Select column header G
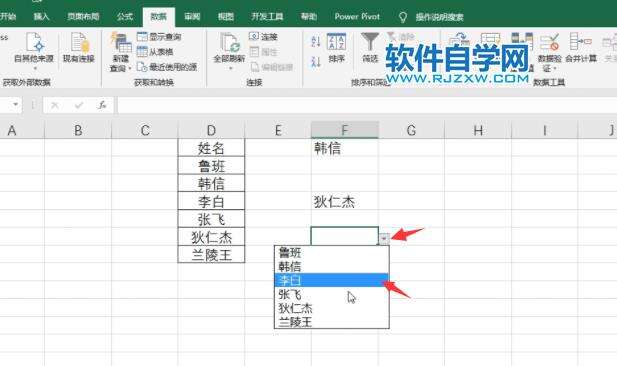Screen dimensions: 617x366 pos(411,130)
